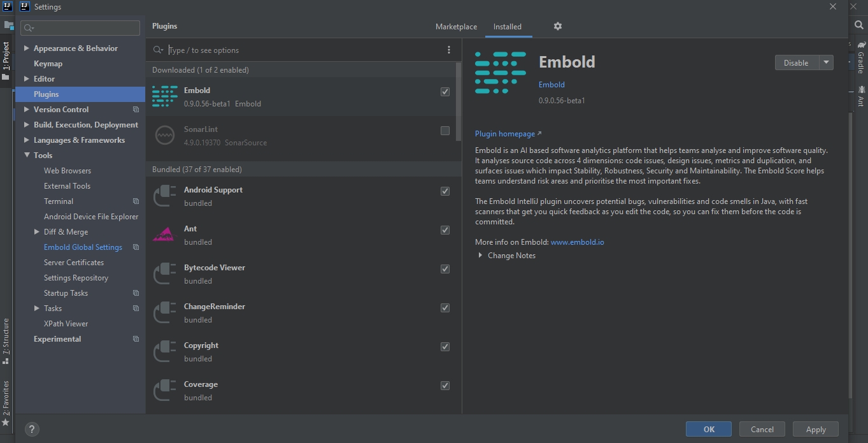Image resolution: width=868 pixels, height=443 pixels.
Task: Click the project-level icon next to Experimental
Action: [x=136, y=339]
